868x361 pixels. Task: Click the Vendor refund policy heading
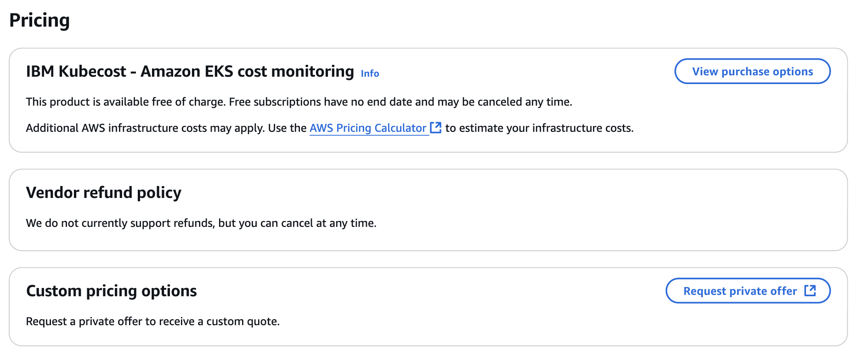(104, 192)
